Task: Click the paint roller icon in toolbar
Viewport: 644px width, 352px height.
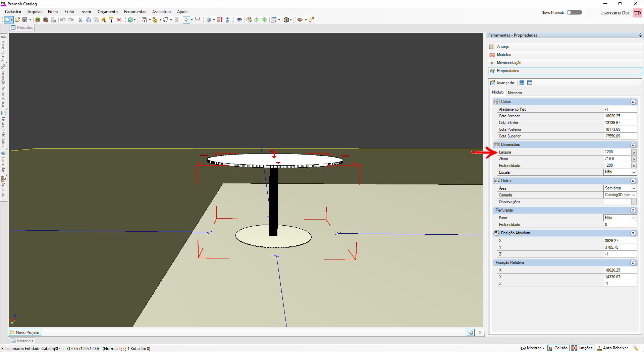Action: pos(111,20)
